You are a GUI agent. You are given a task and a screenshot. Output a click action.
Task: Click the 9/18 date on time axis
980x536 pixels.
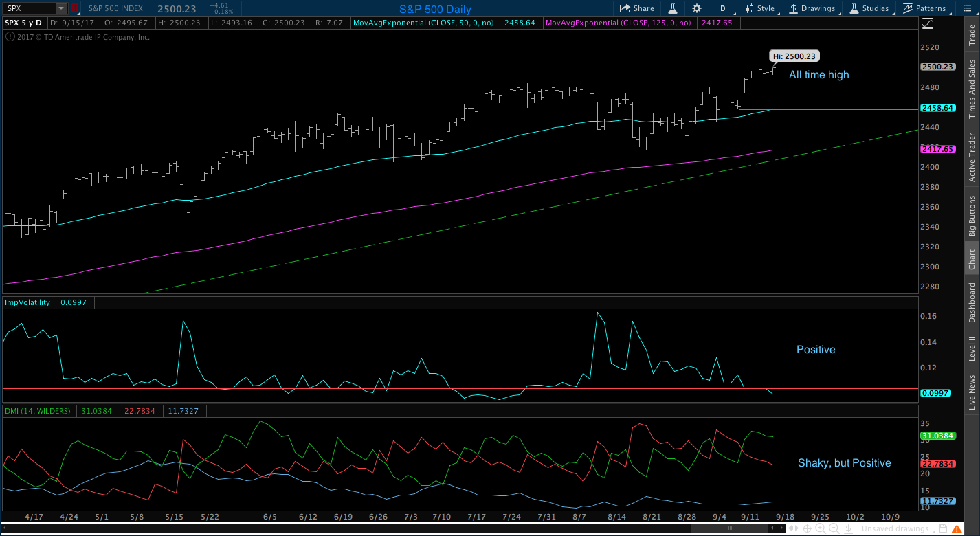point(784,516)
